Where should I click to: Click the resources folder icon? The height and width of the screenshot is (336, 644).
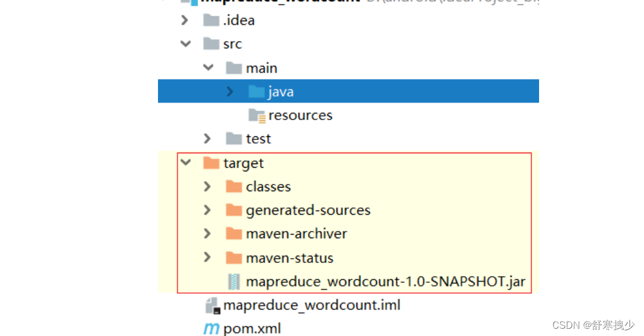(x=257, y=115)
